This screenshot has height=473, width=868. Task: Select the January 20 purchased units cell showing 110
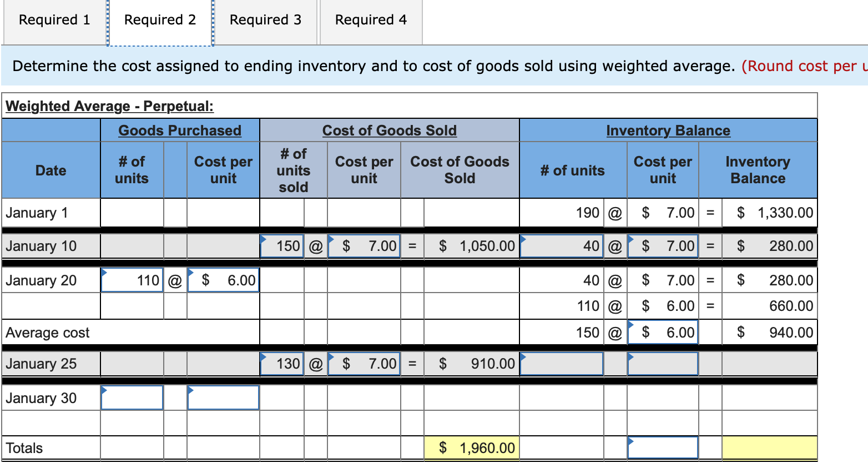tap(132, 280)
